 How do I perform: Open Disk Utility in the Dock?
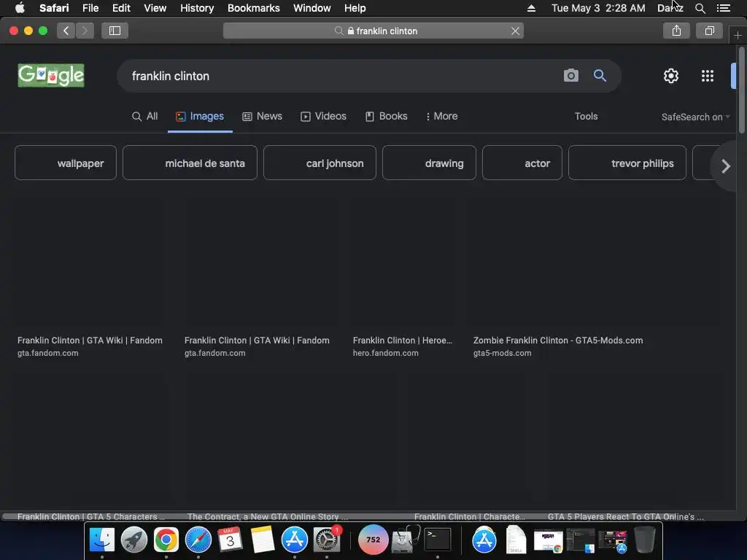(x=406, y=540)
